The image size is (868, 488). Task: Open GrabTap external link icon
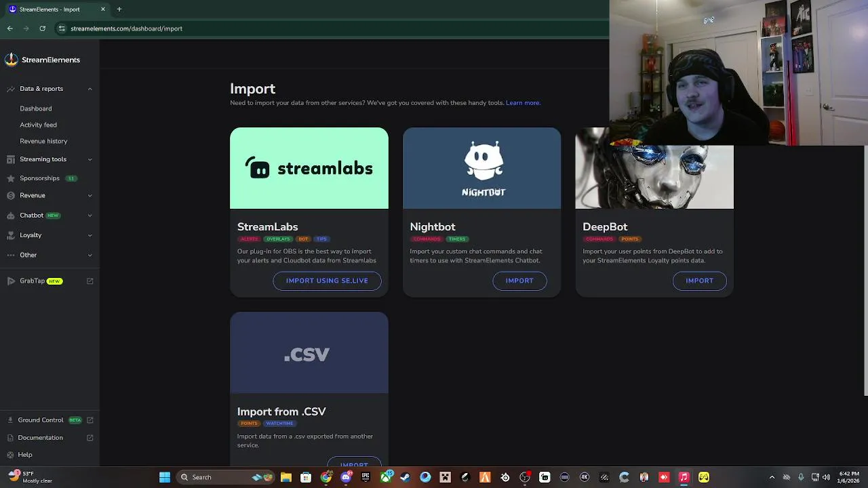(x=90, y=281)
